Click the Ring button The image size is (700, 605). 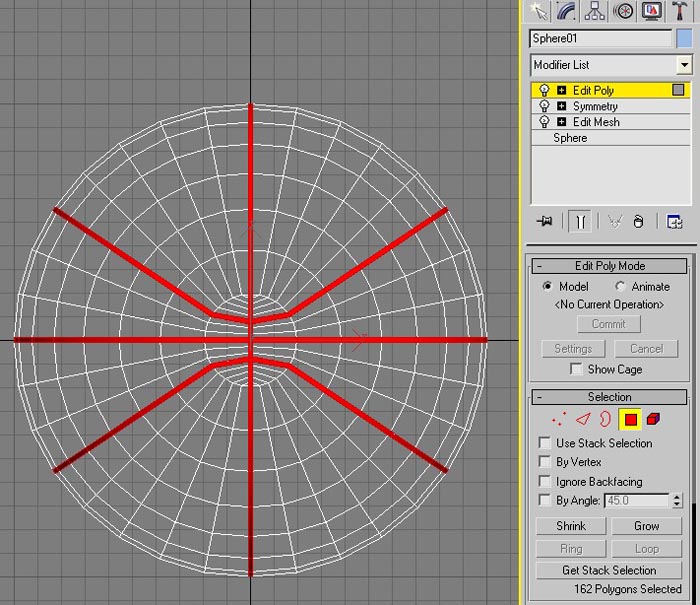coord(571,549)
